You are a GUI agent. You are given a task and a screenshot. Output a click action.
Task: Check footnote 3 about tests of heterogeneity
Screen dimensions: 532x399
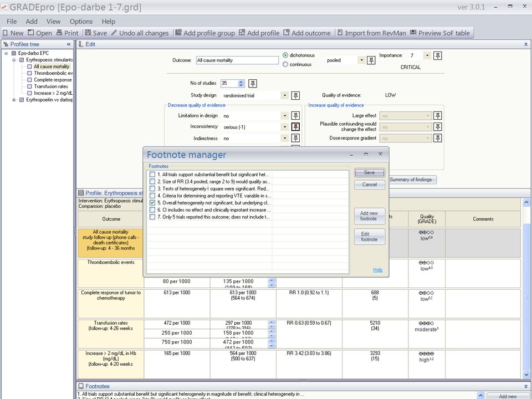click(x=152, y=188)
